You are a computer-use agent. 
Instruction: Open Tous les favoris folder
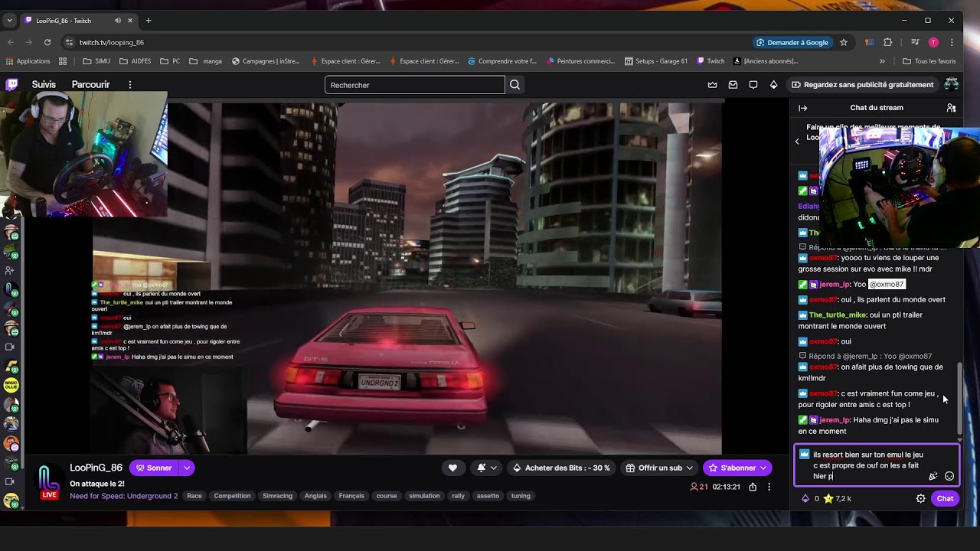pos(929,61)
